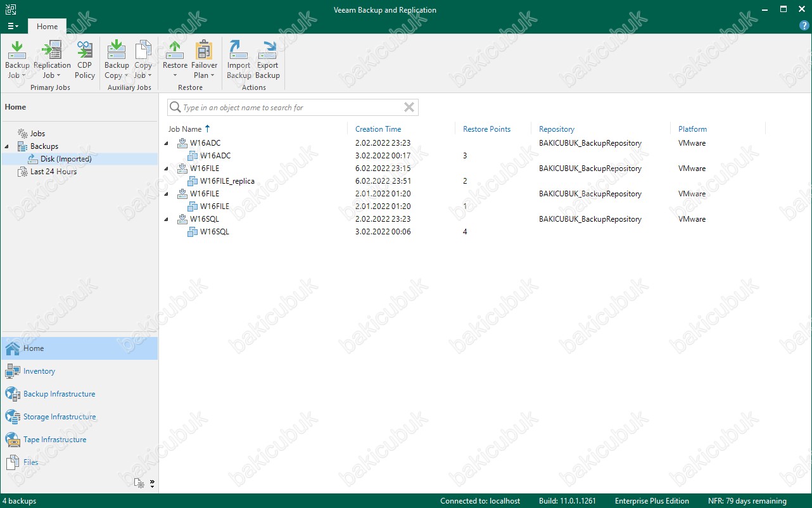This screenshot has height=508, width=812.
Task: Click the Backup Infrastructure view icon
Action: tap(13, 394)
